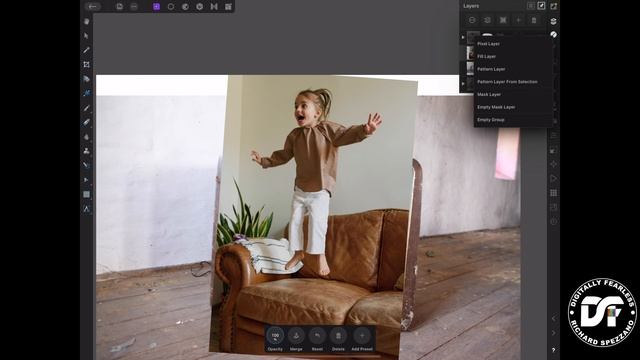Select the third layer thumbnail in Layers panel
Viewport: 640px width, 360px height.
[470, 68]
